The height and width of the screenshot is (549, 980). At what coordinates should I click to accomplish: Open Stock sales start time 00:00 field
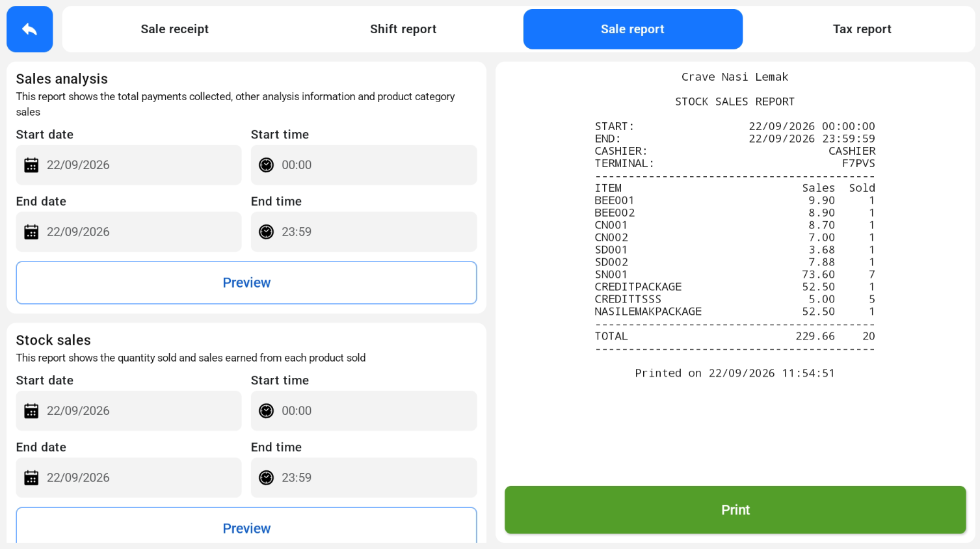pos(364,411)
